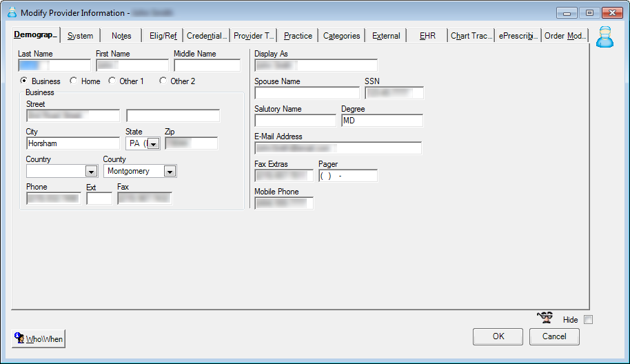Choose the Other 2 address option

pyautogui.click(x=163, y=81)
